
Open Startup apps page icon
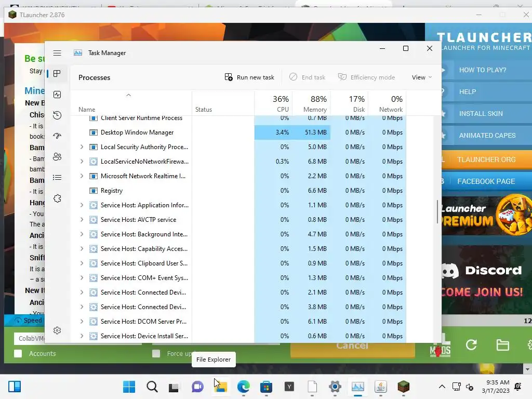tap(57, 136)
